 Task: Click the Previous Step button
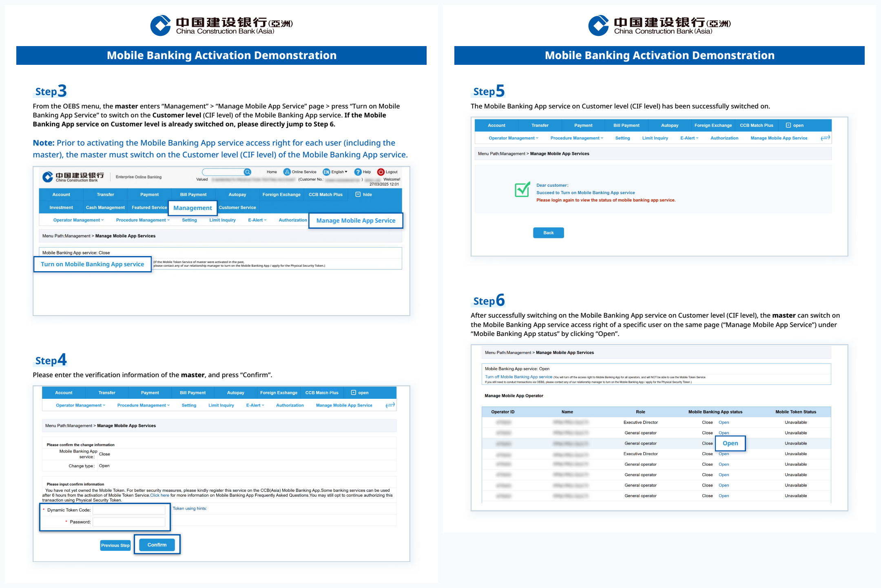[115, 545]
